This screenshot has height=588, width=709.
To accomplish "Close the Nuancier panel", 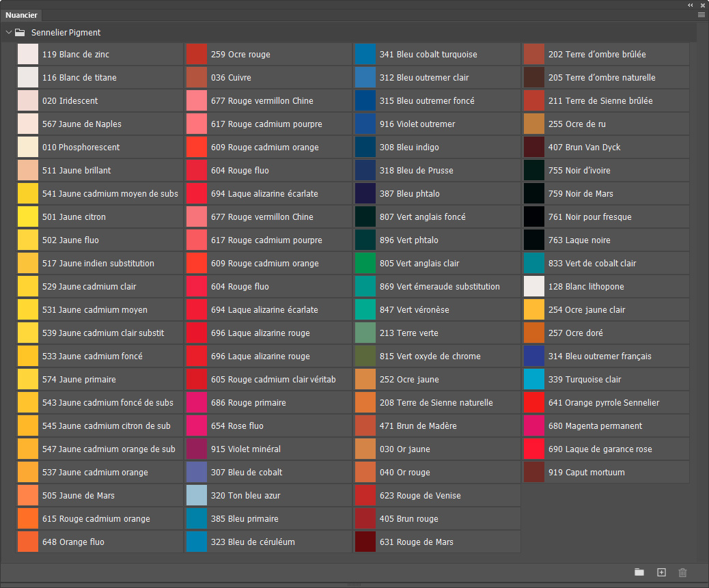I will tap(703, 5).
